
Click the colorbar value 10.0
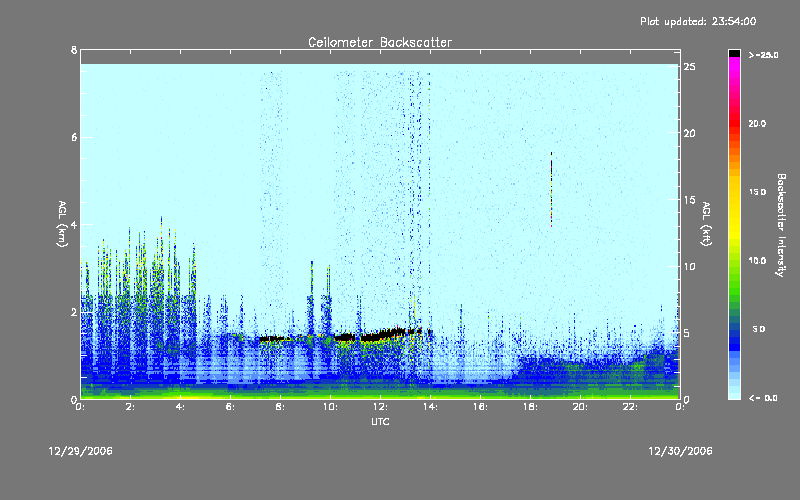(757, 261)
